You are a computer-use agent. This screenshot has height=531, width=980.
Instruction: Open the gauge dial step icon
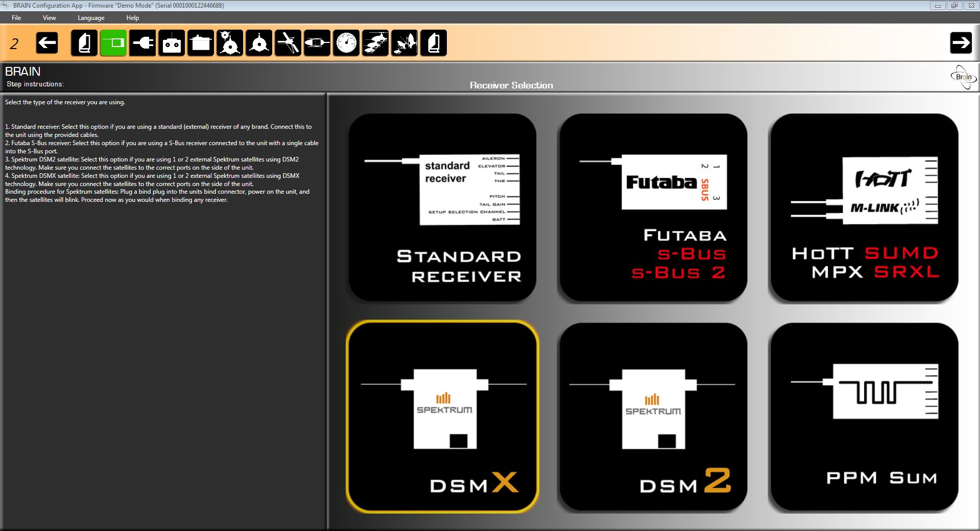[x=347, y=43]
